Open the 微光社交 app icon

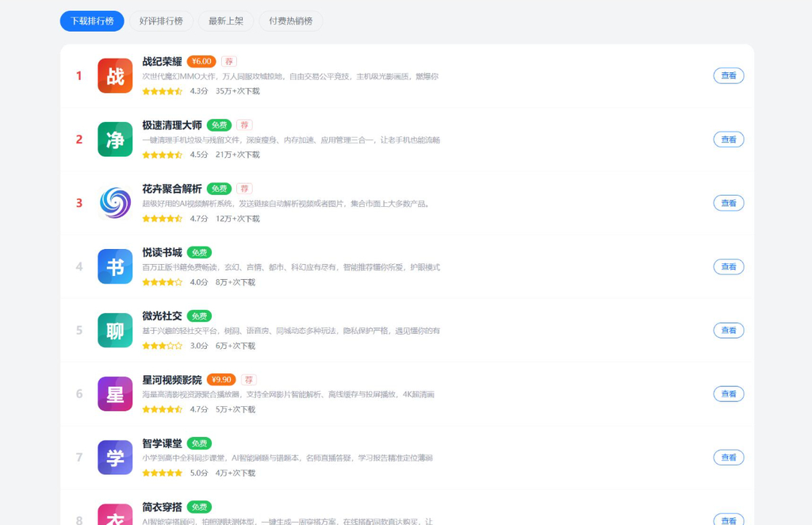pyautogui.click(x=115, y=331)
